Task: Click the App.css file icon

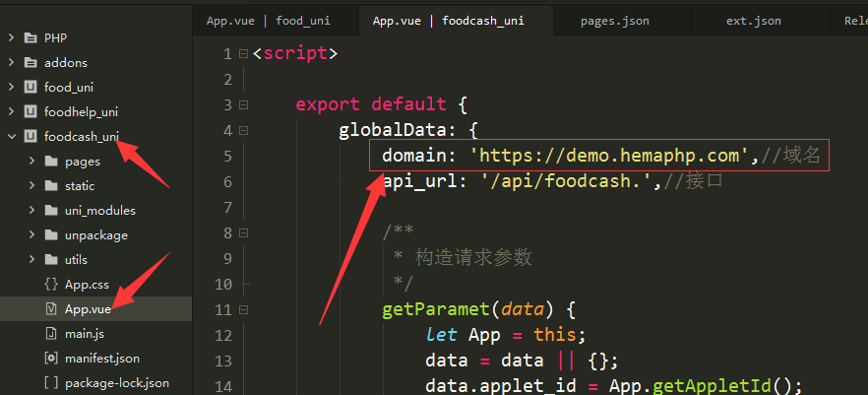Action: pos(51,285)
